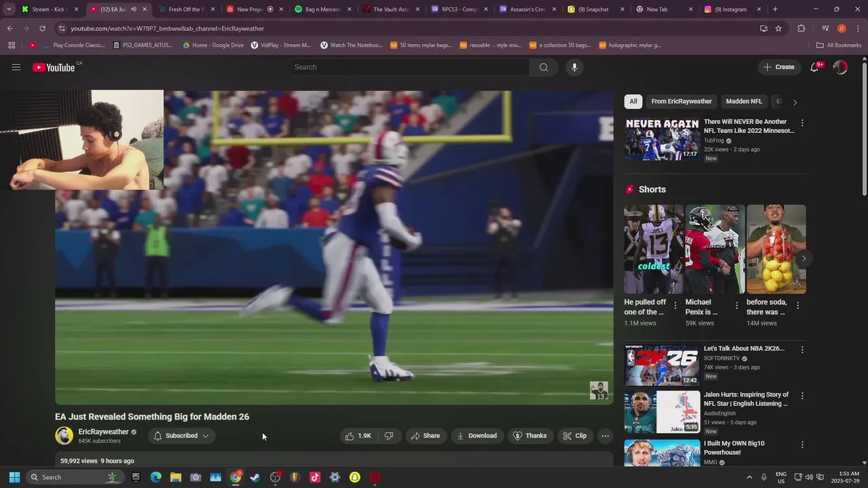
Task: Create a Clip of the video
Action: pyautogui.click(x=575, y=436)
